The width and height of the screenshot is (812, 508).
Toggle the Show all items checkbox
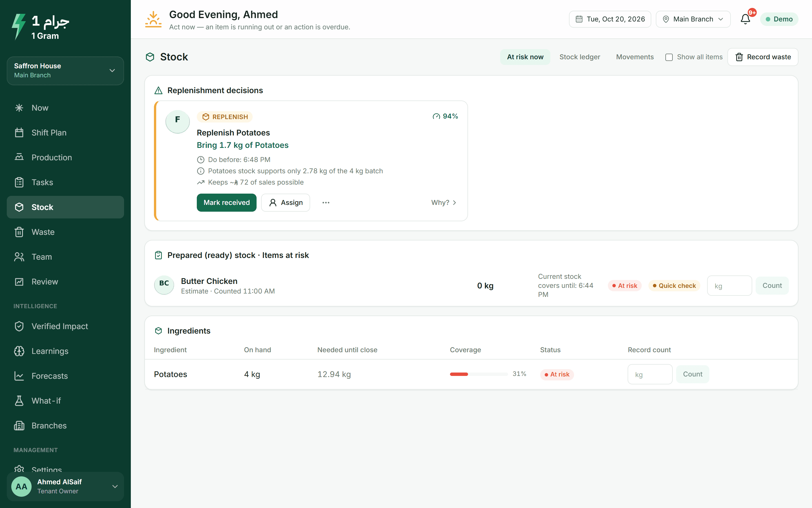tap(669, 57)
